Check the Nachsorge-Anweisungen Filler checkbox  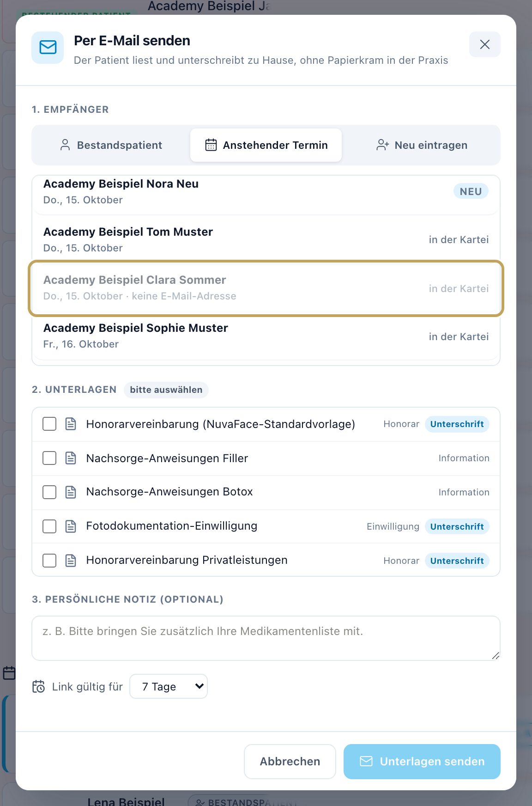49,458
